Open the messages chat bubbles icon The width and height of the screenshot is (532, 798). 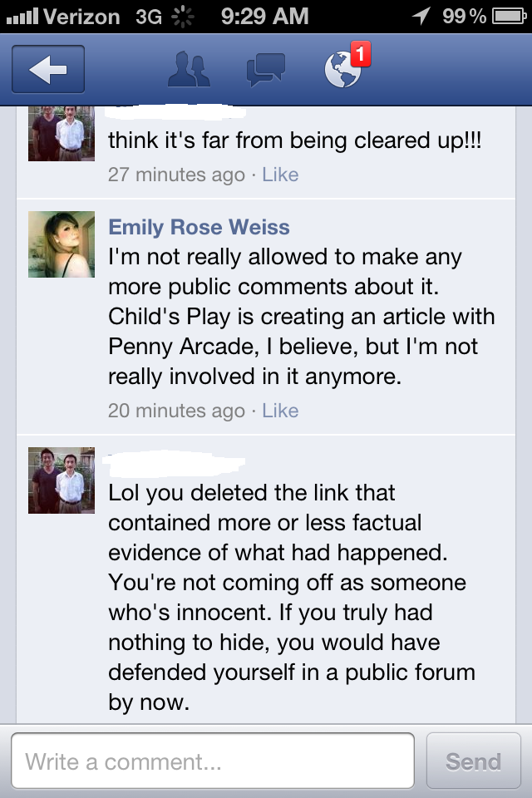click(x=266, y=70)
